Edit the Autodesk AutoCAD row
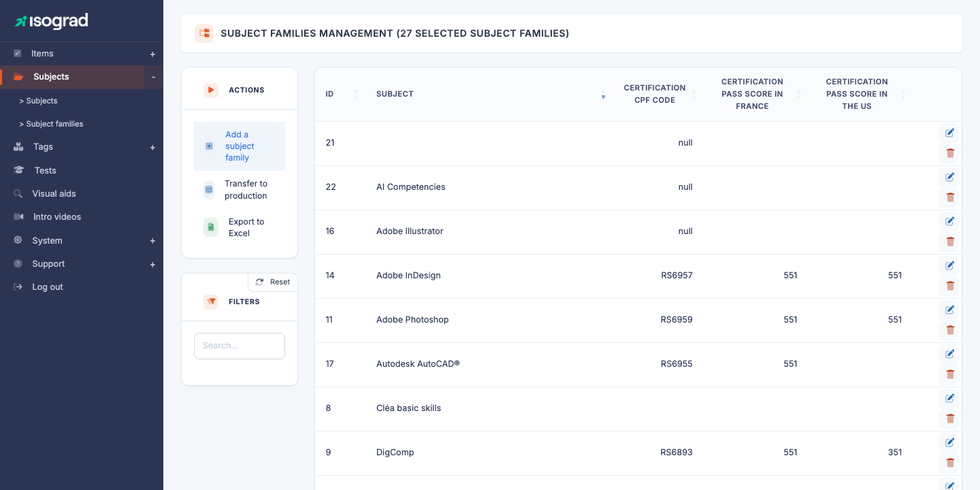980x490 pixels. tap(950, 354)
